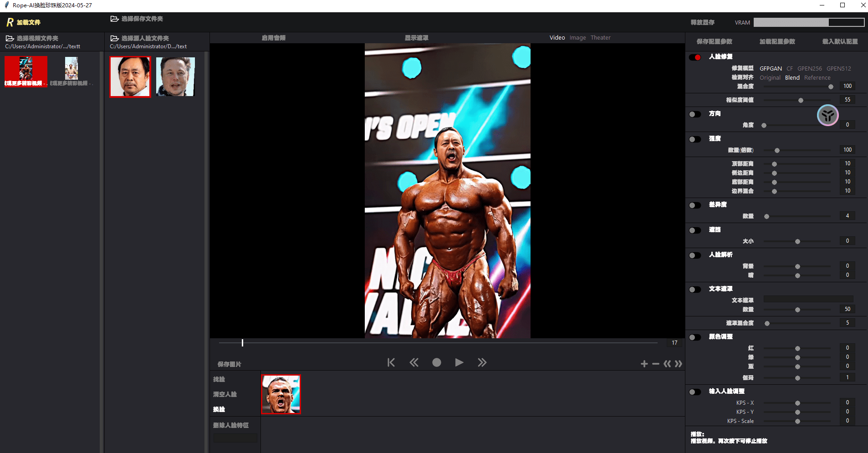868x453 pixels.
Task: Disable the 人脸修复 toggle
Action: [695, 57]
